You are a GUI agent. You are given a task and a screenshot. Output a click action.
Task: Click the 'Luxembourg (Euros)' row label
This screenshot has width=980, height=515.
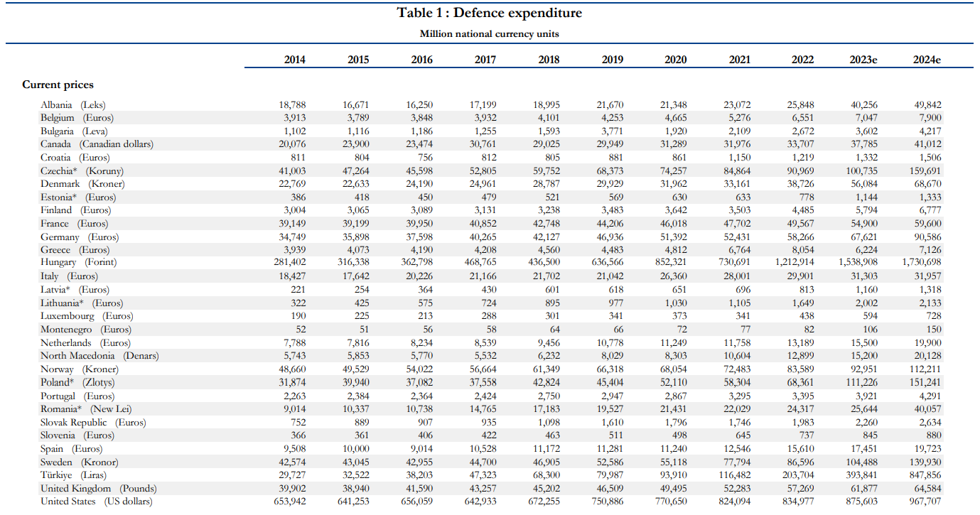click(x=87, y=316)
